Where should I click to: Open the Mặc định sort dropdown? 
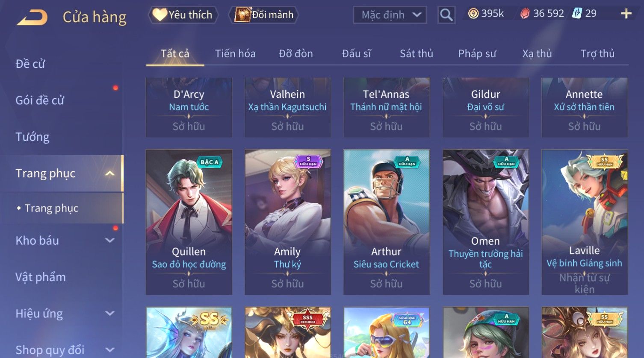tap(390, 15)
